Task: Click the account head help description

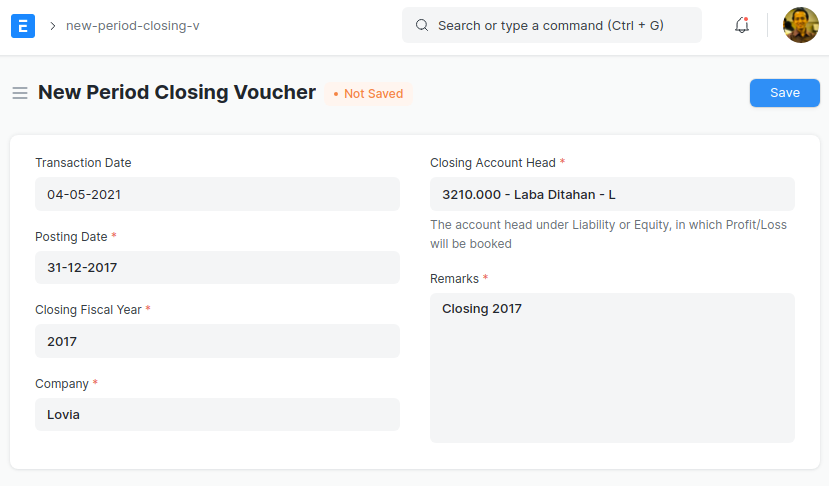Action: pos(609,234)
